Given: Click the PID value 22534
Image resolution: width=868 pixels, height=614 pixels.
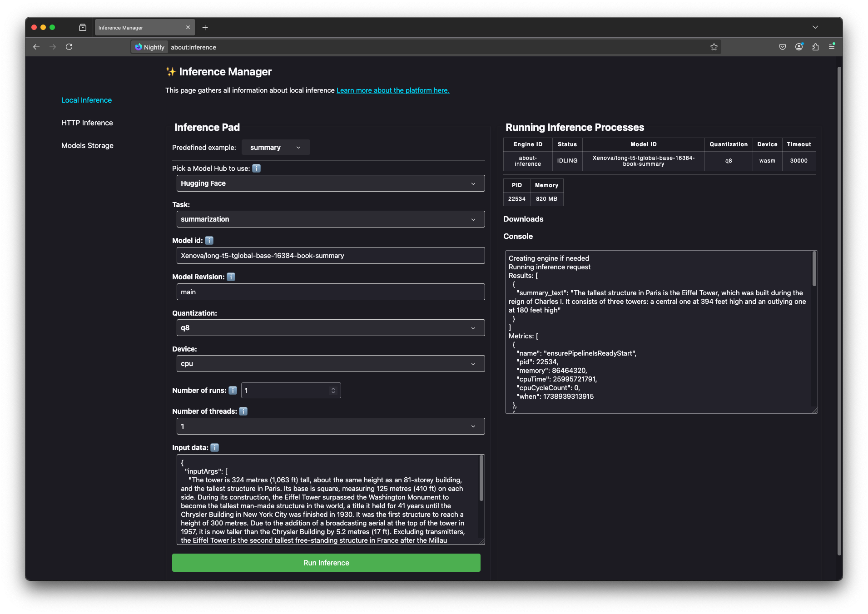Looking at the screenshot, I should (x=516, y=199).
